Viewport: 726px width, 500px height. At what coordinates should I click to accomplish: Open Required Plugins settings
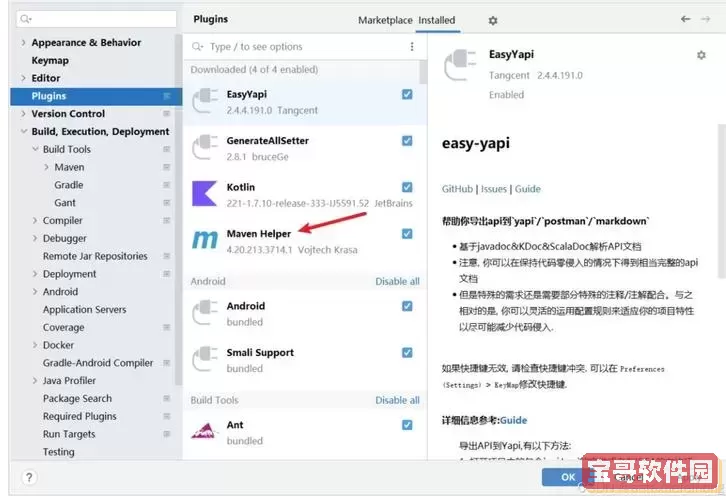(x=80, y=416)
